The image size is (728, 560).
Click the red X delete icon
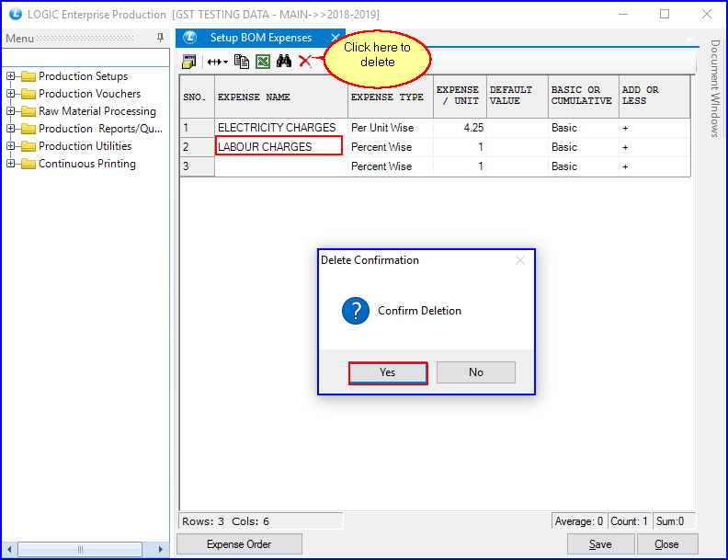[x=305, y=62]
